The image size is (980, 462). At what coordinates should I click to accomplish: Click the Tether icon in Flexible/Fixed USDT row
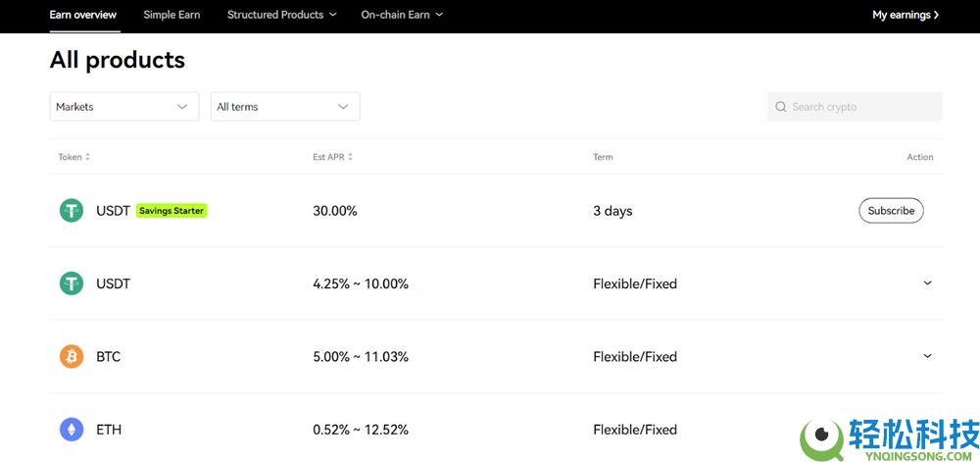72,283
